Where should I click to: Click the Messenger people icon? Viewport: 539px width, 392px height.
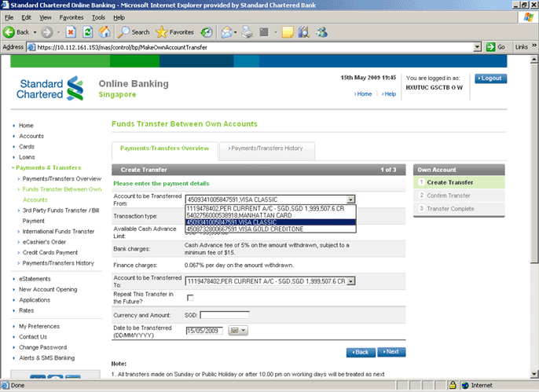pos(322,32)
